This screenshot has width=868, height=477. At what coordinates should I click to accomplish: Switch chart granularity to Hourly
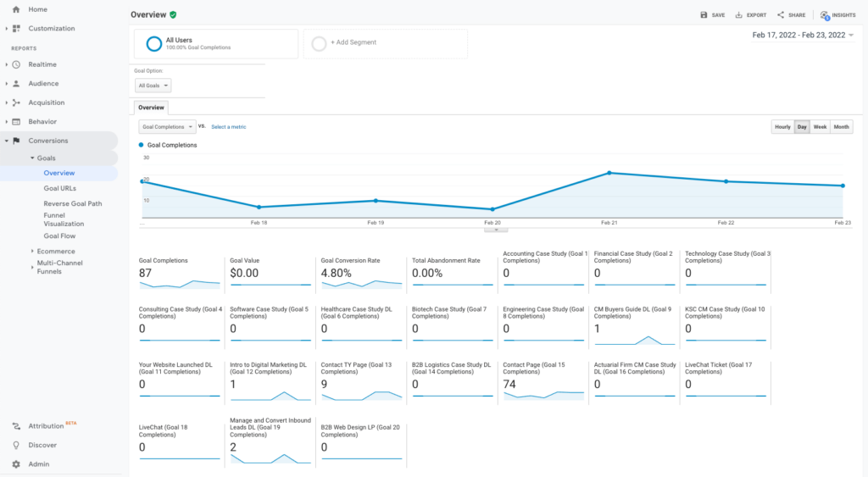pyautogui.click(x=782, y=127)
